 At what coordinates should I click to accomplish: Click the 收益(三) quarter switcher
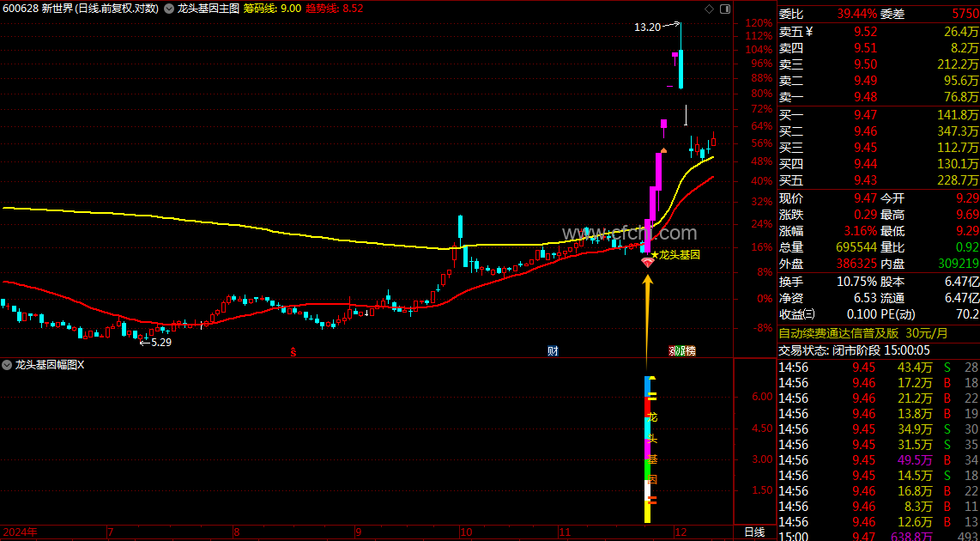pos(797,314)
